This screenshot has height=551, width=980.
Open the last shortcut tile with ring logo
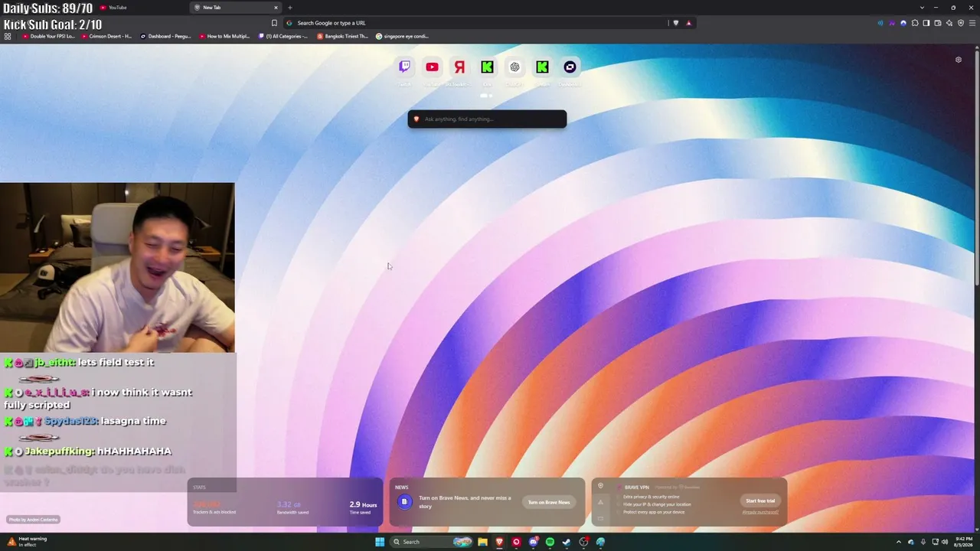coord(570,67)
